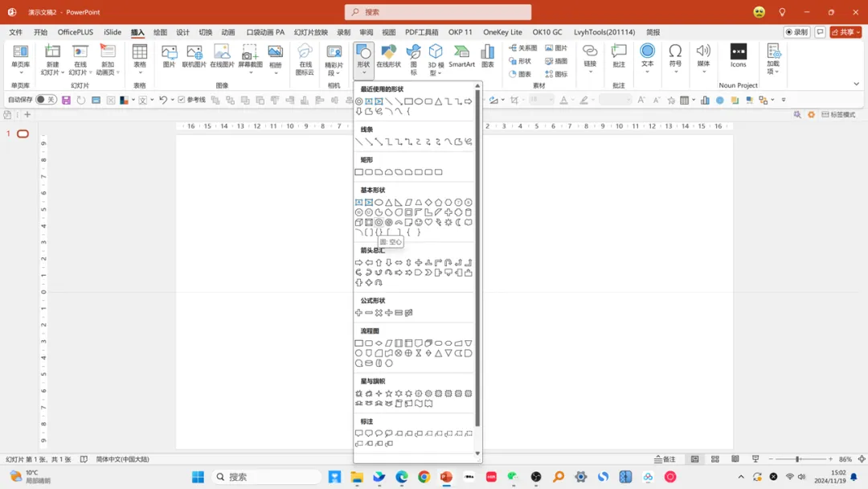Image resolution: width=868 pixels, height=489 pixels.
Task: Click the 共享 share button
Action: coord(845,32)
